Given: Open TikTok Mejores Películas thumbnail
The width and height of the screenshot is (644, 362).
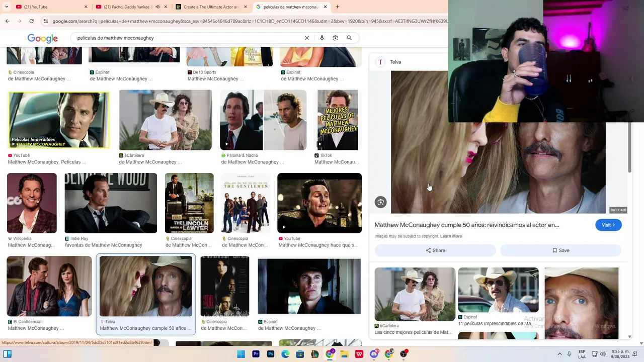Looking at the screenshot, I should coord(338,120).
